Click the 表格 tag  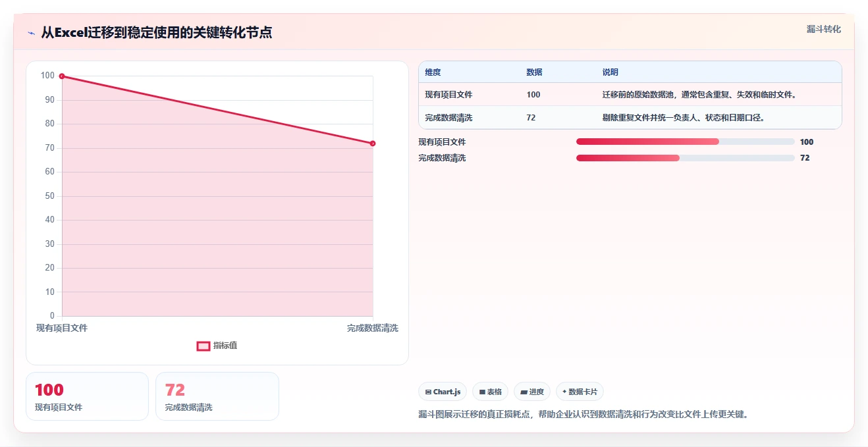tap(490, 392)
